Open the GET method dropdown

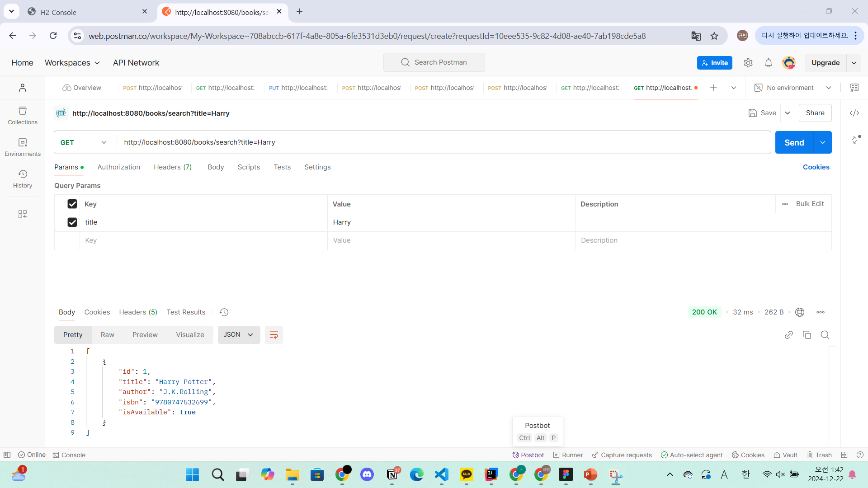tap(84, 142)
